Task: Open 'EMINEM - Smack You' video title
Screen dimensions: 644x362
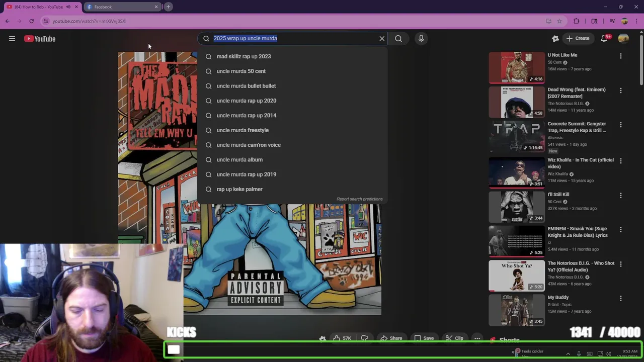Action: [578, 232]
